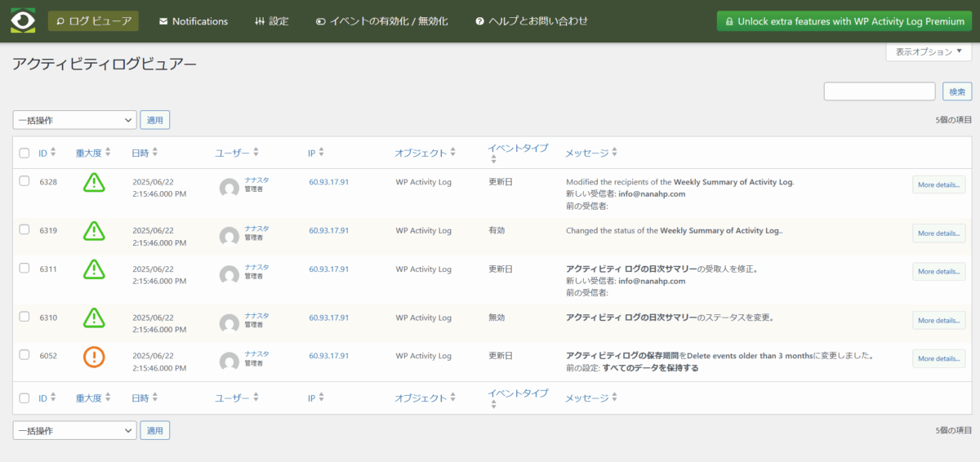The width and height of the screenshot is (980, 462).
Task: Click the top 5個の項目 count
Action: [x=954, y=120]
